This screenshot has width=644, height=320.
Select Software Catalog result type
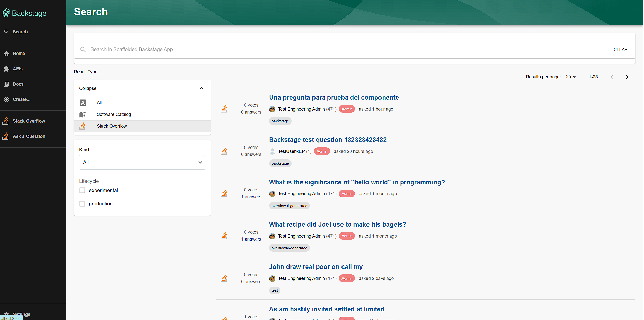coord(114,114)
